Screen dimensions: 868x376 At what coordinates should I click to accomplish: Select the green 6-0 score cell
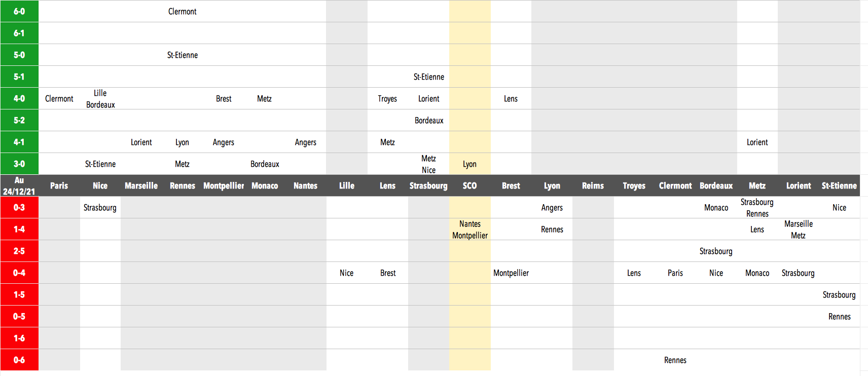19,11
